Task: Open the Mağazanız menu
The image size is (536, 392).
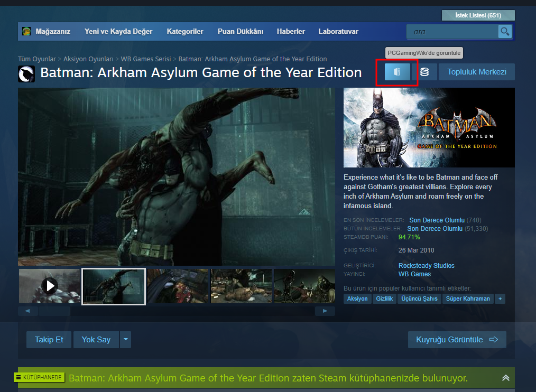Action: (x=53, y=32)
